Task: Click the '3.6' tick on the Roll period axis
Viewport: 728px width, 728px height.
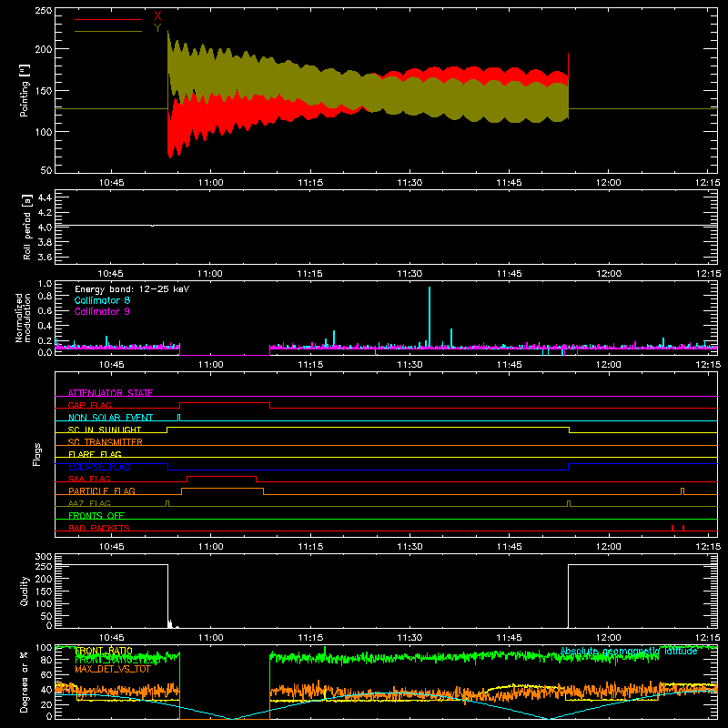Action: point(45,257)
